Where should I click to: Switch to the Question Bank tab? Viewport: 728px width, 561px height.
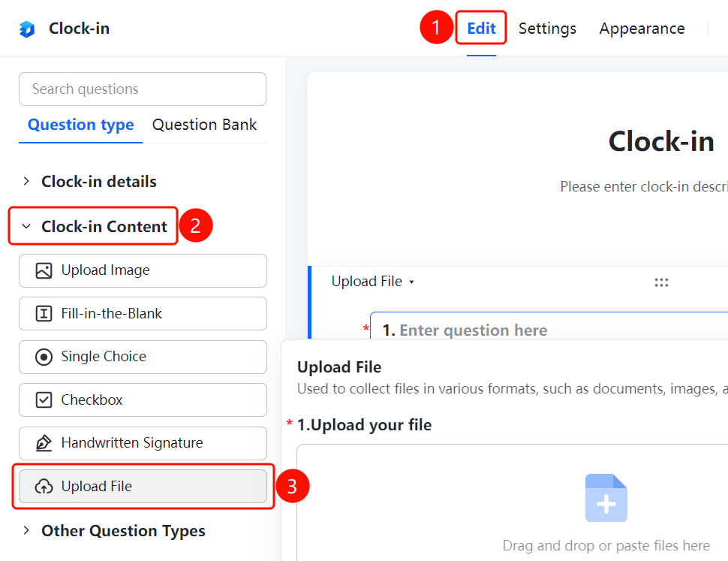pyautogui.click(x=204, y=125)
